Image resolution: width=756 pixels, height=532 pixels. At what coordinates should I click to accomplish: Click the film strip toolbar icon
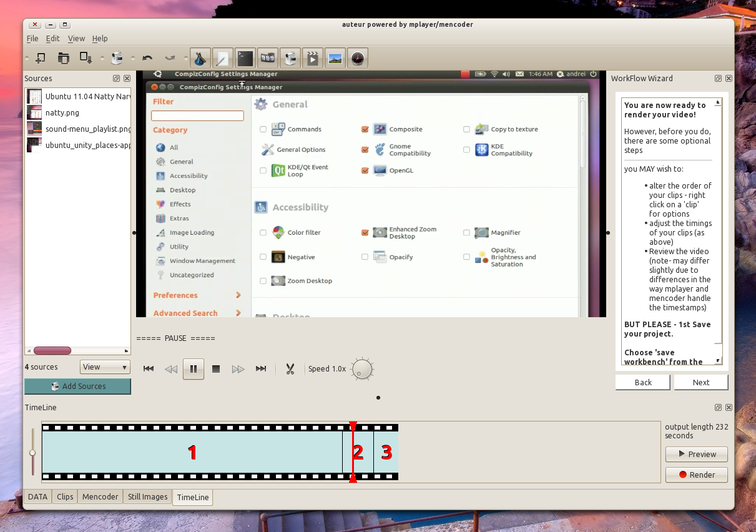[268, 59]
